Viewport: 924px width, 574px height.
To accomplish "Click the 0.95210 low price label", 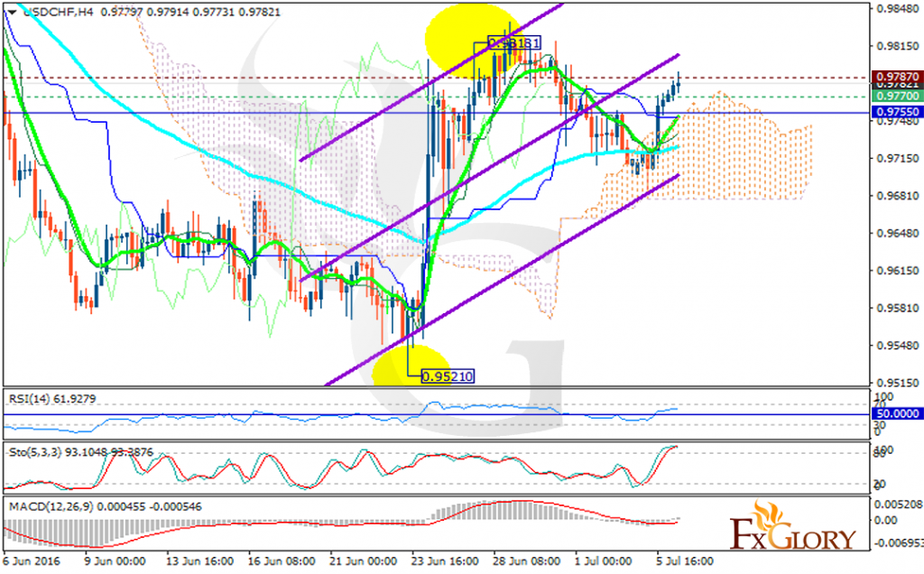I will pyautogui.click(x=448, y=376).
